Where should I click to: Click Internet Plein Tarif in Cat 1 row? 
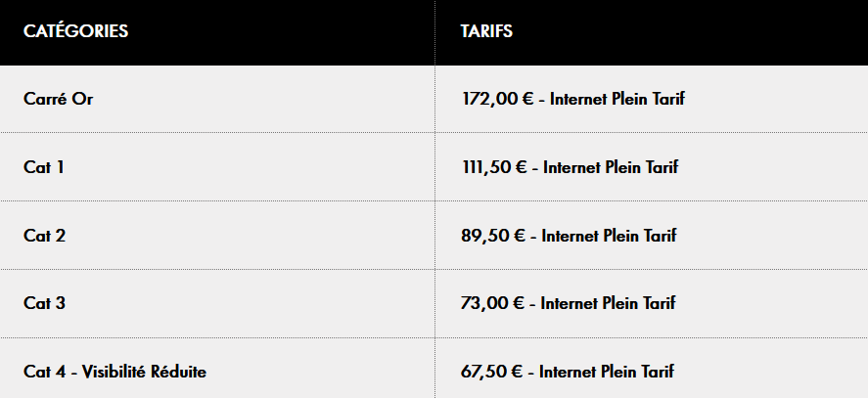click(611, 167)
